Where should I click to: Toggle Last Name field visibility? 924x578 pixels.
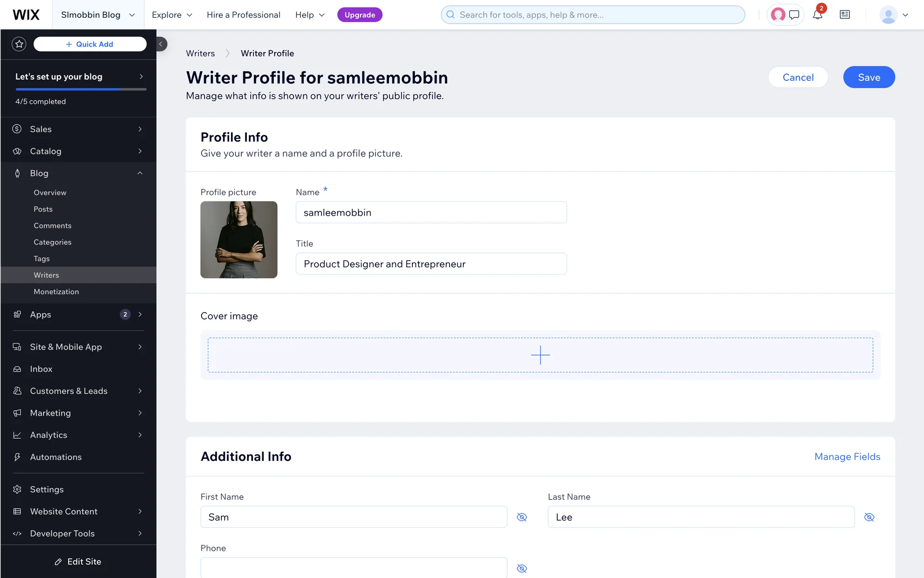(869, 517)
